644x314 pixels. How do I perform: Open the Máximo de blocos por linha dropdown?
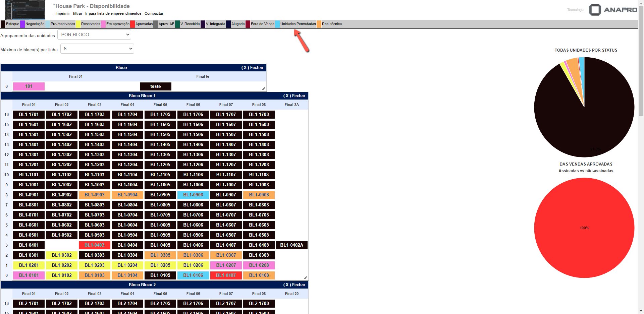coord(97,49)
